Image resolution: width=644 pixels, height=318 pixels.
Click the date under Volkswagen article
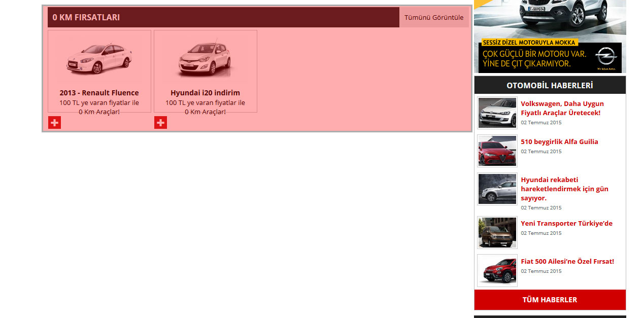click(541, 122)
